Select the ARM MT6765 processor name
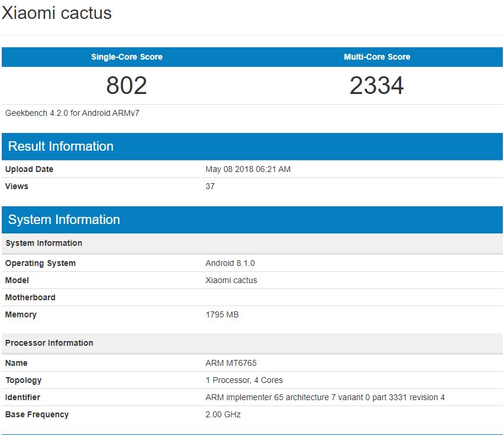 pyautogui.click(x=231, y=363)
